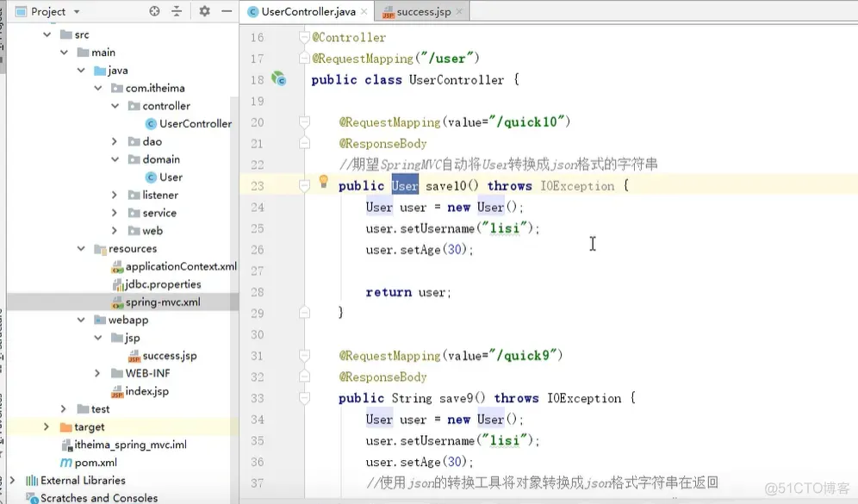This screenshot has width=858, height=504.
Task: Collapse the src folder
Action: tap(47, 34)
